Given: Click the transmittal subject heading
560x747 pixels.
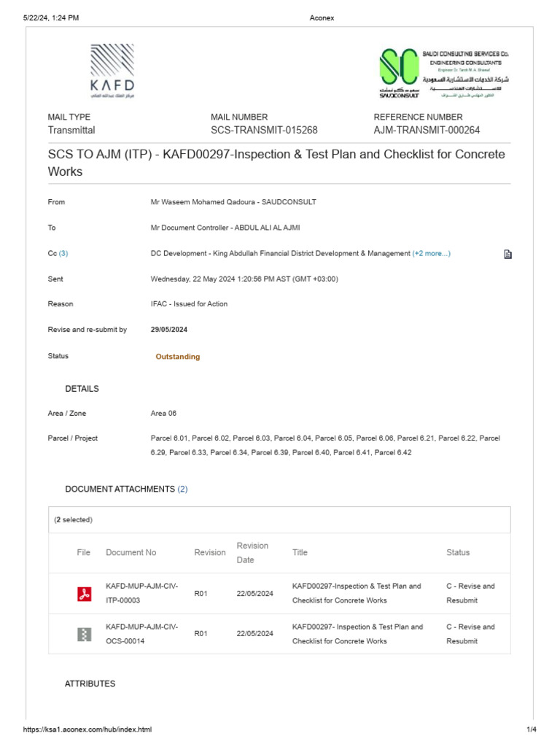Looking at the screenshot, I should 276,163.
